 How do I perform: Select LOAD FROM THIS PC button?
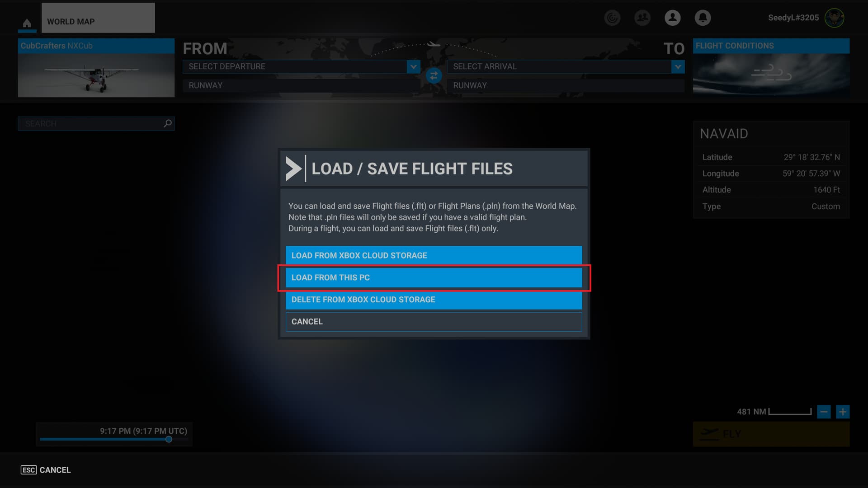point(434,277)
